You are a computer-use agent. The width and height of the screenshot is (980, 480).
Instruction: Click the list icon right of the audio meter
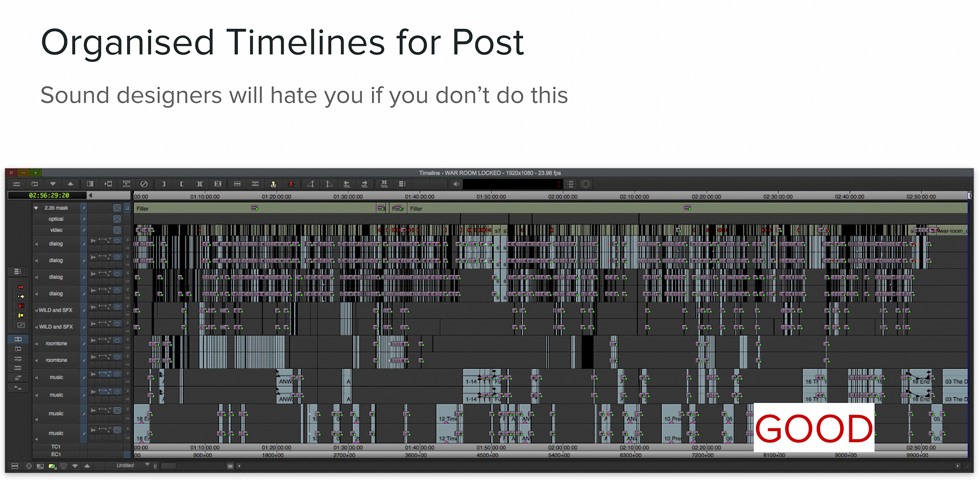coord(570,184)
